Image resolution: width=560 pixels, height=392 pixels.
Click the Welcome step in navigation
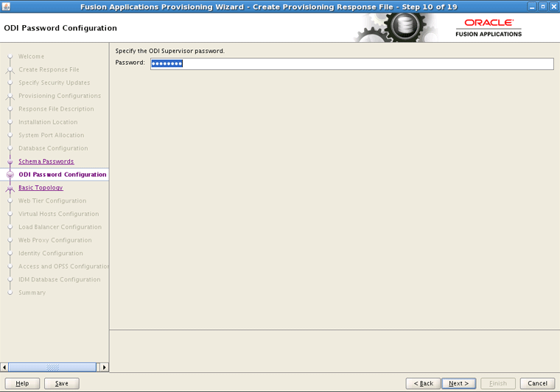point(31,57)
